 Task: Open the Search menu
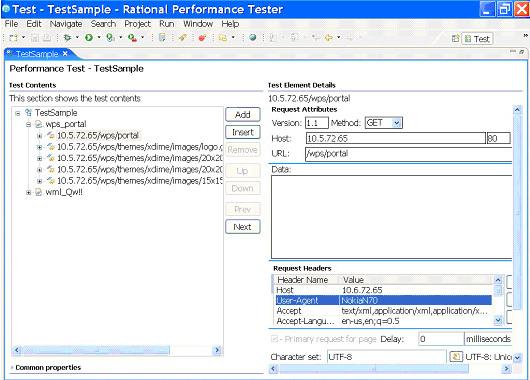[103, 24]
